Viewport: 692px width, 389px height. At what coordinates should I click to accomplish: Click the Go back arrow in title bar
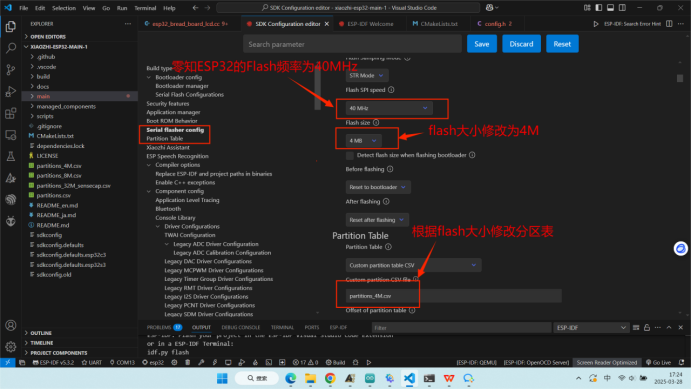point(196,8)
